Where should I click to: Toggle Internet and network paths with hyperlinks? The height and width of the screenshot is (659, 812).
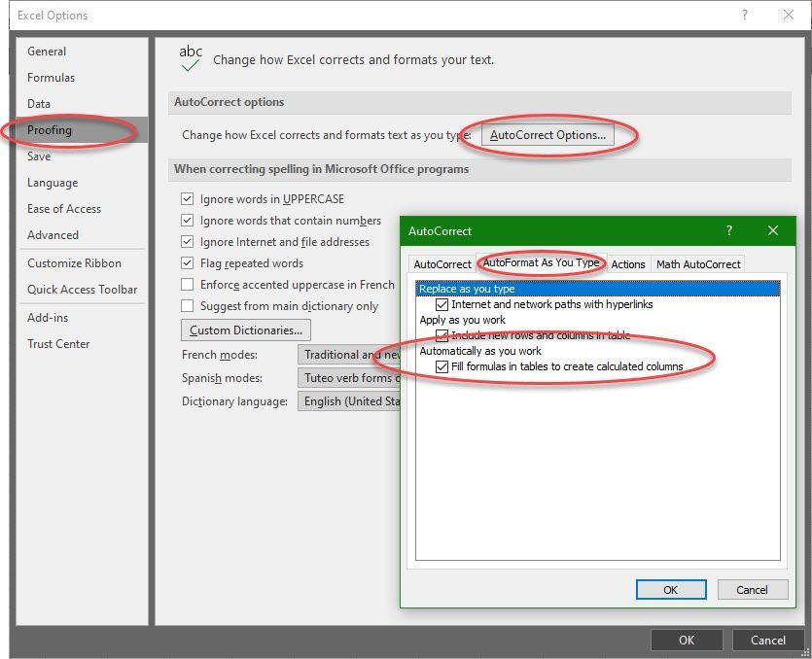[x=441, y=304]
